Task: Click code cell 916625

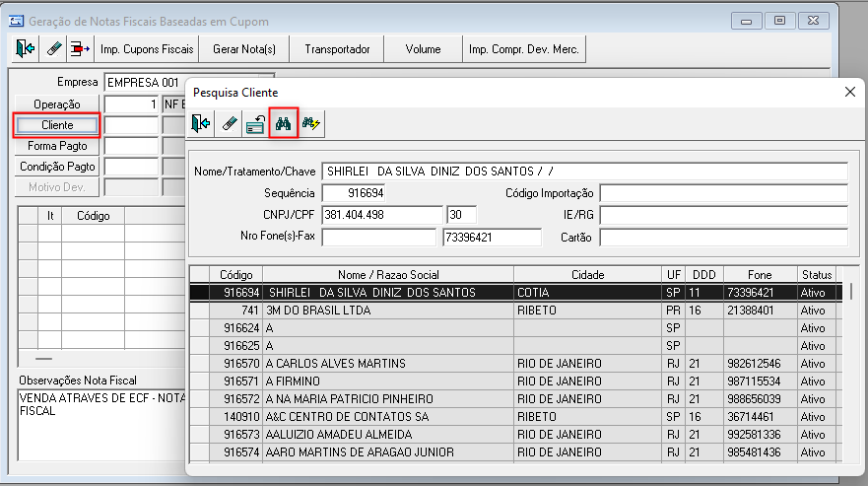Action: click(x=236, y=346)
